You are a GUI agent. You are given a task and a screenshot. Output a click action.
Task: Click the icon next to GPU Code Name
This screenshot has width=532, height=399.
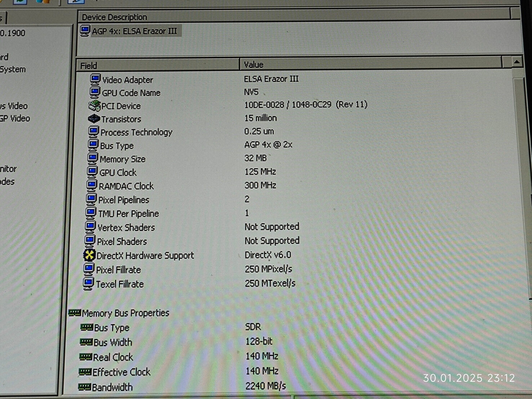pyautogui.click(x=95, y=92)
